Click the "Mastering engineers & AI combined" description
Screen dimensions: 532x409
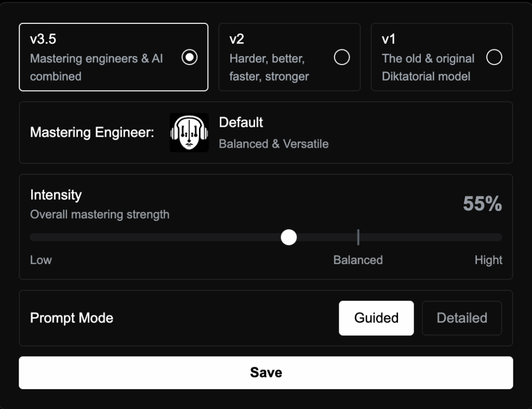[97, 68]
